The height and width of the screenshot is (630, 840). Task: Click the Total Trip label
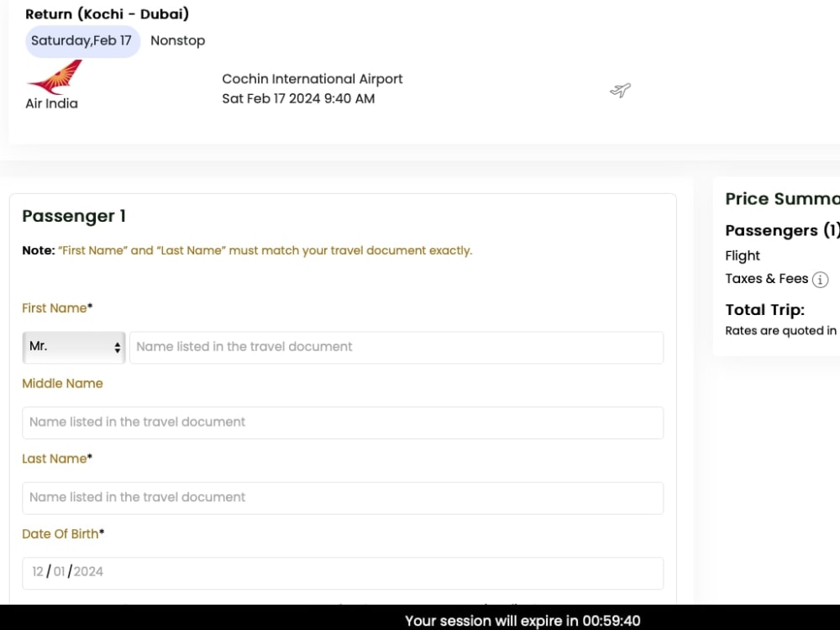coord(764,309)
